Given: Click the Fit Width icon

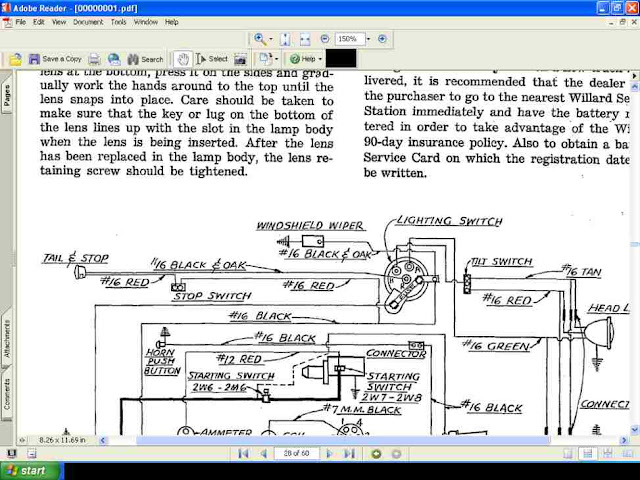Looking at the screenshot, I should (305, 39).
